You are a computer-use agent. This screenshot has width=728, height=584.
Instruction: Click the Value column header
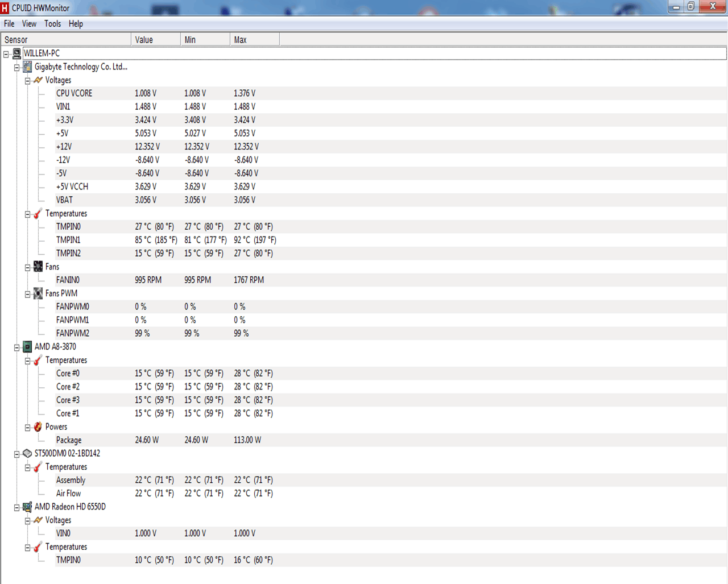pyautogui.click(x=156, y=40)
